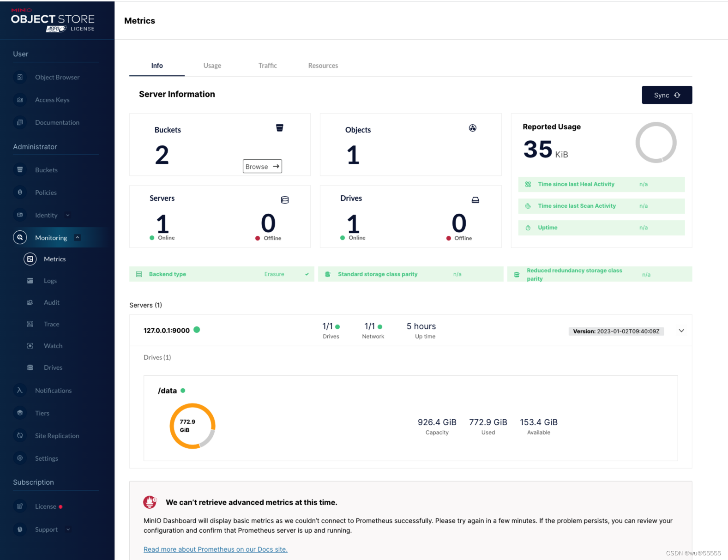This screenshot has height=560, width=728.
Task: Click the Object Browser sidebar icon
Action: point(20,77)
